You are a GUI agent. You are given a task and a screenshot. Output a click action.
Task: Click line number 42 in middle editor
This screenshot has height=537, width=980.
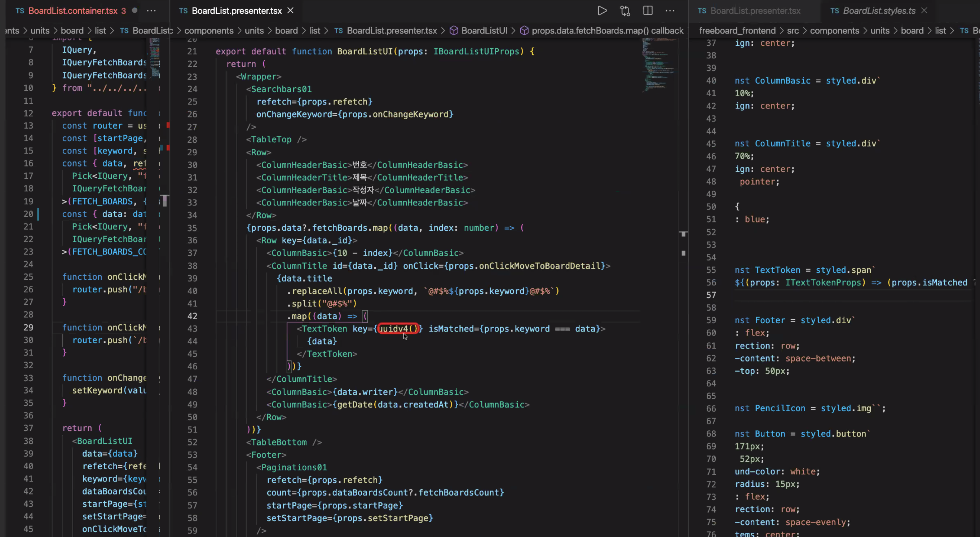point(192,316)
